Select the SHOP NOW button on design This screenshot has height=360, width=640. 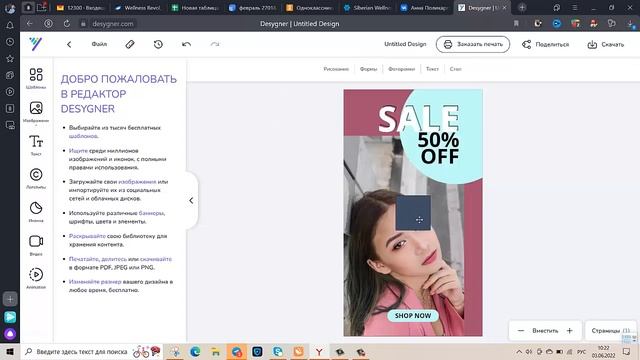(x=413, y=316)
